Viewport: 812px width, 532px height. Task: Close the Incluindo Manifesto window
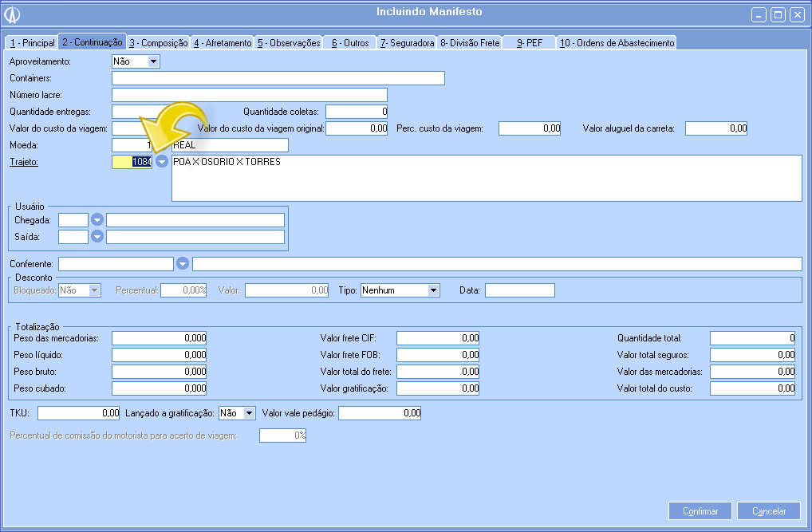coord(796,14)
